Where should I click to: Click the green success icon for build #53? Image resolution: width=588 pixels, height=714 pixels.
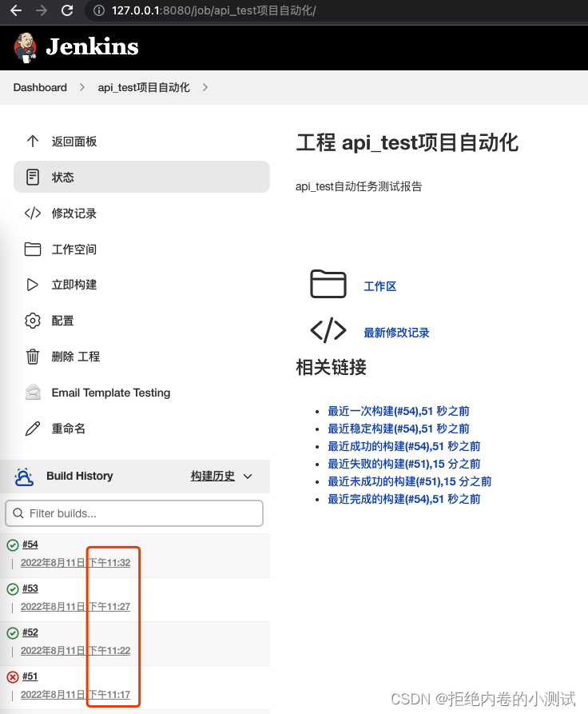pos(13,589)
